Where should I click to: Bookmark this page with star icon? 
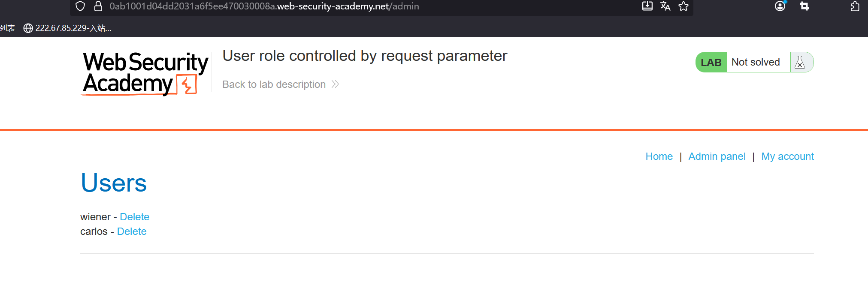click(684, 6)
